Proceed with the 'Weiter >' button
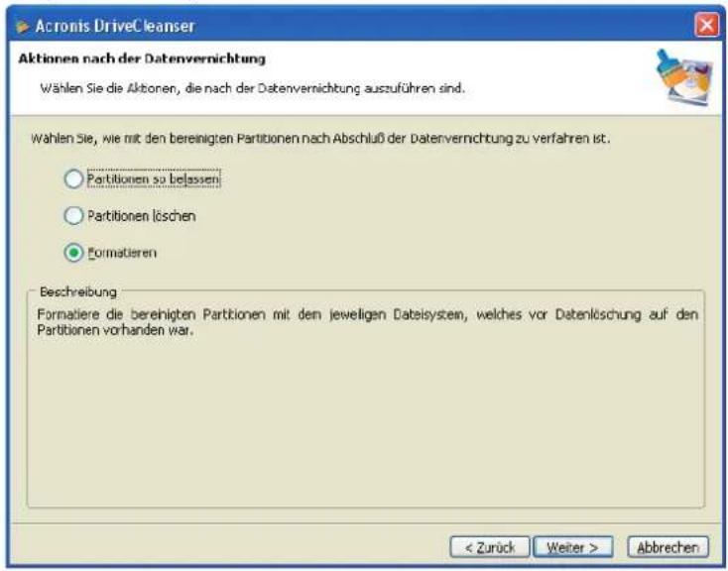The height and width of the screenshot is (571, 728). [573, 548]
